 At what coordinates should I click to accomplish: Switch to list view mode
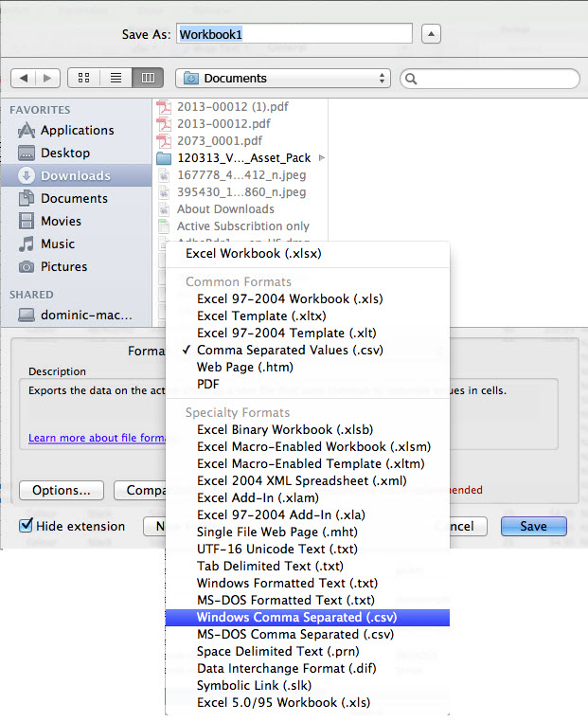tap(116, 79)
